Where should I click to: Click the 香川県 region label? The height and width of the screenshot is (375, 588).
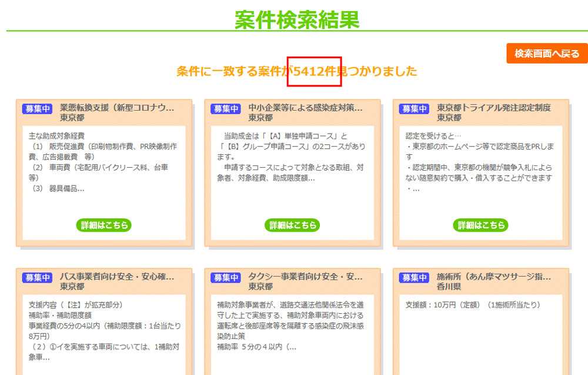coord(448,286)
